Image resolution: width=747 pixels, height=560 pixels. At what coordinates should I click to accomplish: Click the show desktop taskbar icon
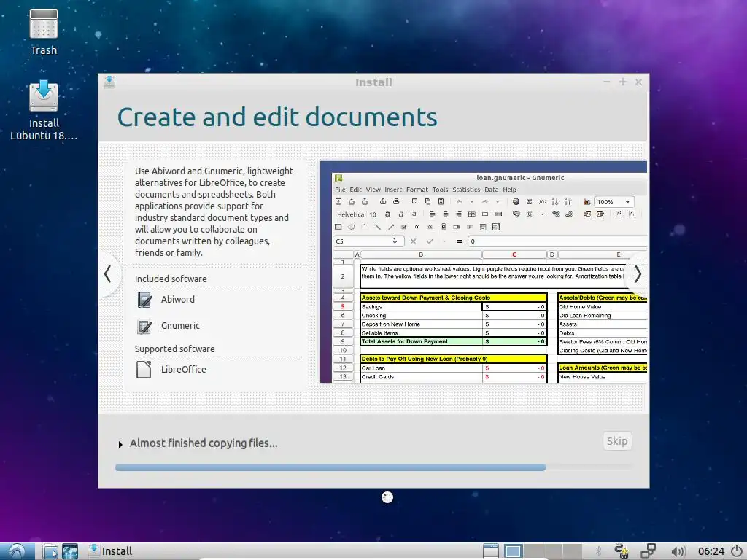click(x=491, y=551)
